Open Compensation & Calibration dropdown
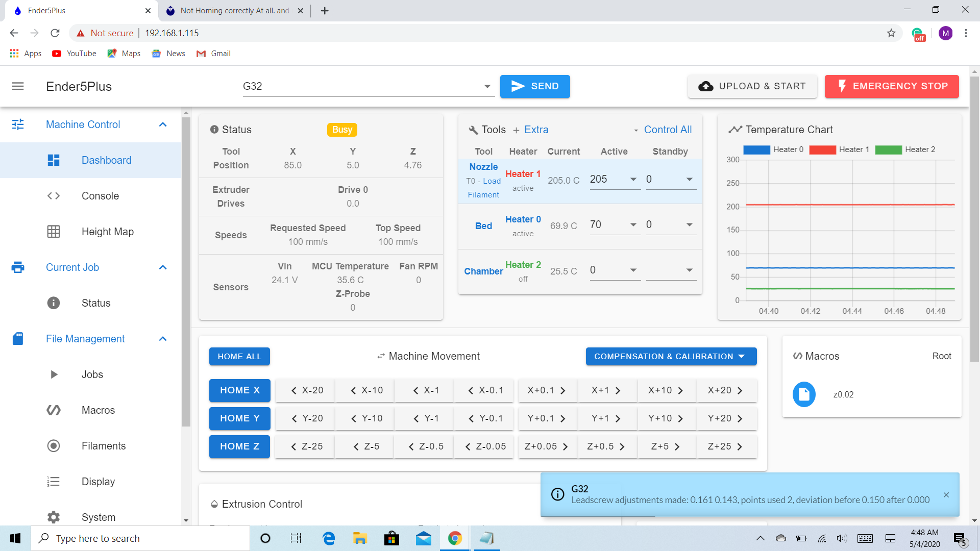 click(x=671, y=357)
